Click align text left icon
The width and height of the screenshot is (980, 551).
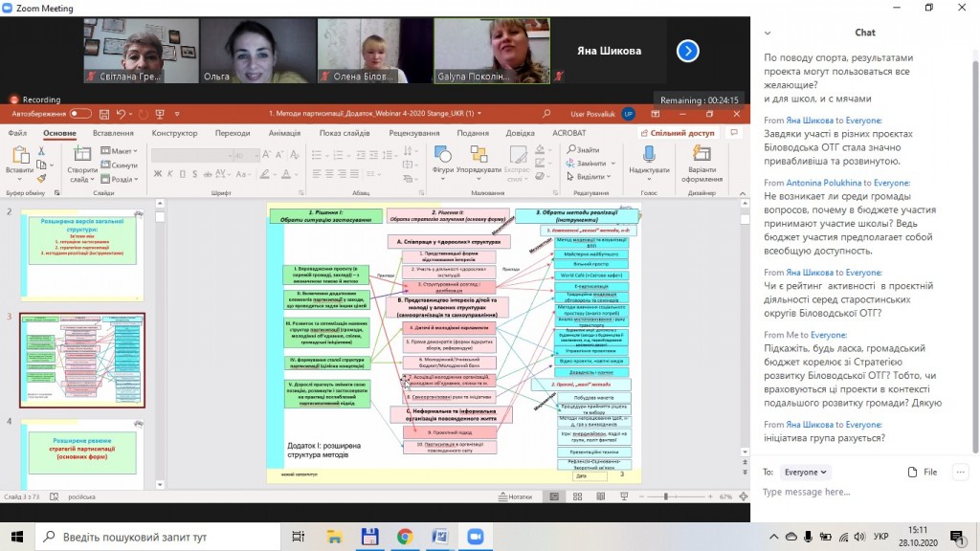pos(317,174)
